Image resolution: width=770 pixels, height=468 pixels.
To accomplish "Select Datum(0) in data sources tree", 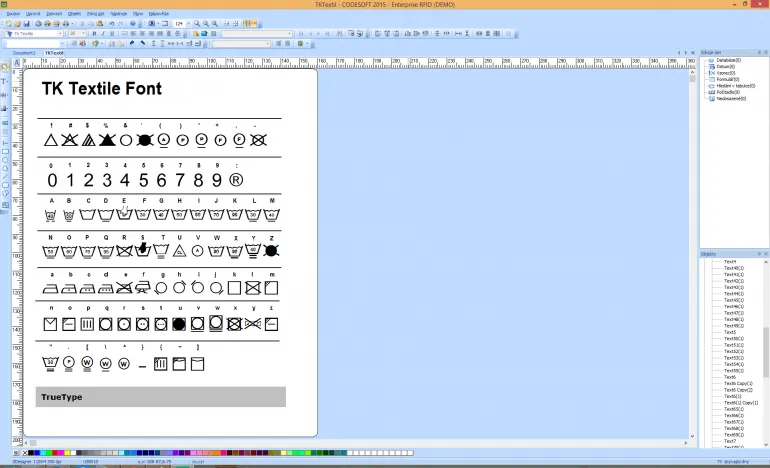I will pos(725,67).
